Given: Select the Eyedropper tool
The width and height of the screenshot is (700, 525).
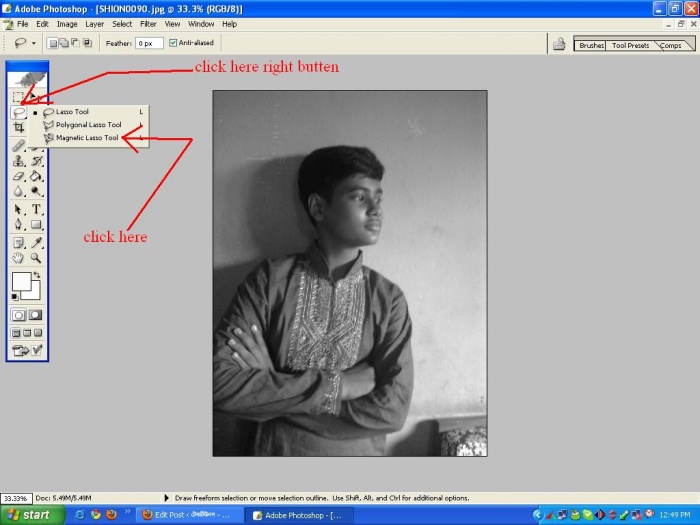Looking at the screenshot, I should point(37,242).
